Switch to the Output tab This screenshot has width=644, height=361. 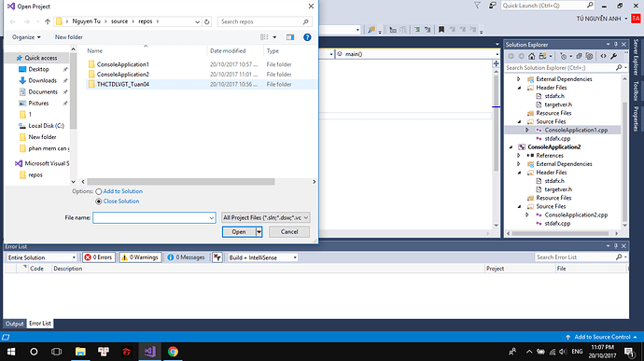click(14, 324)
